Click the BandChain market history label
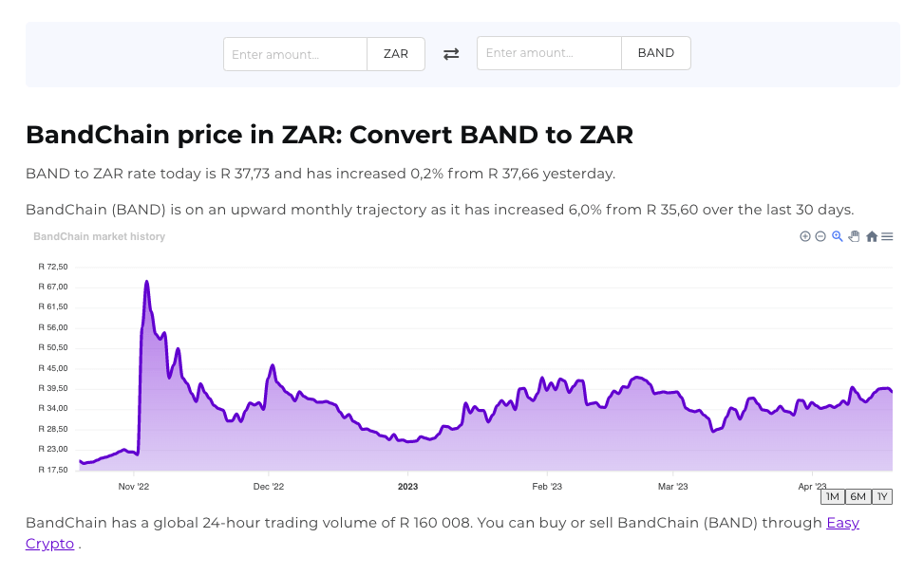Screen dimensions: 924x575 click(99, 236)
